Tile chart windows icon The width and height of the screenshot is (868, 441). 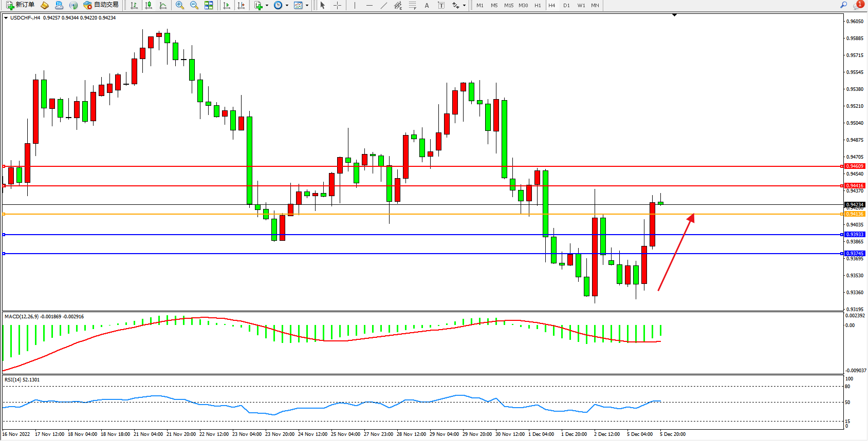point(209,5)
